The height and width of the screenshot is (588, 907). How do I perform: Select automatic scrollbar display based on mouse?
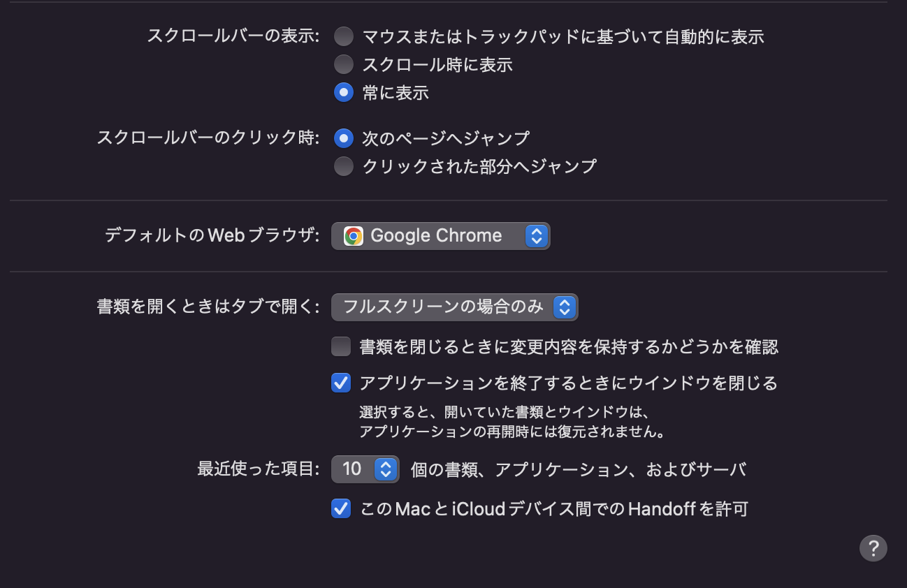pos(343,36)
